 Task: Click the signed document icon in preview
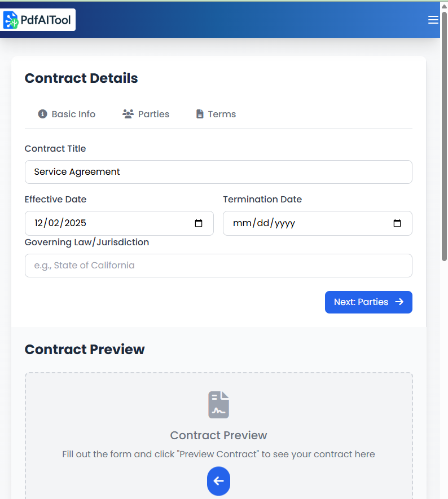pos(218,404)
